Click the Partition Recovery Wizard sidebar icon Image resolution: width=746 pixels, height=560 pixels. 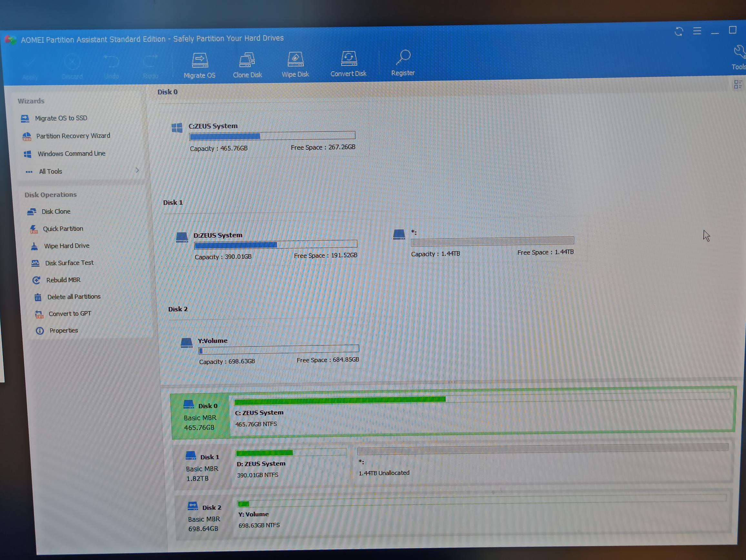pos(27,136)
